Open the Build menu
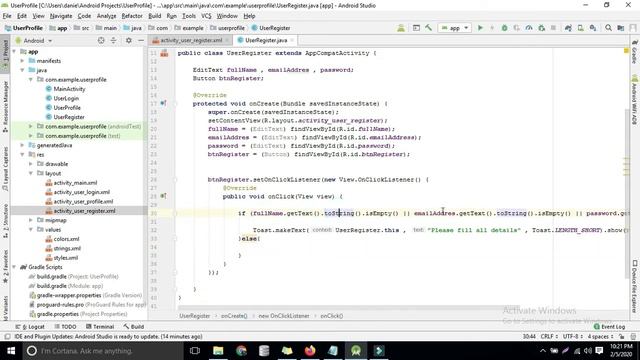The image size is (640, 360). click(x=154, y=16)
